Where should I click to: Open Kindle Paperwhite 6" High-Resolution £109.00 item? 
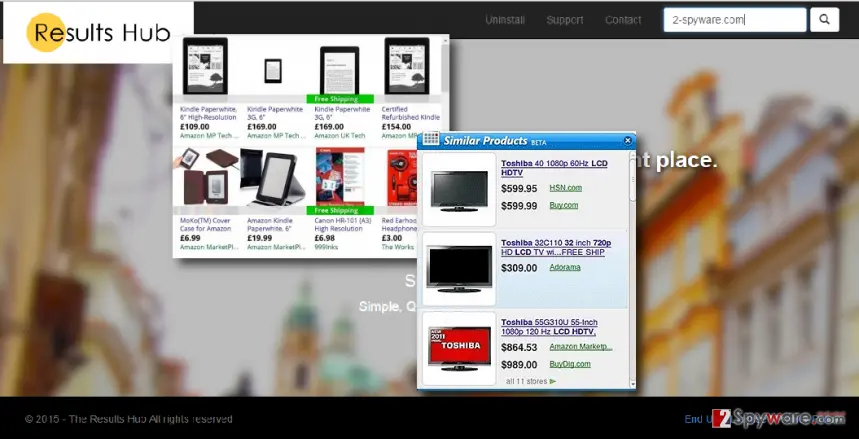[x=209, y=113]
